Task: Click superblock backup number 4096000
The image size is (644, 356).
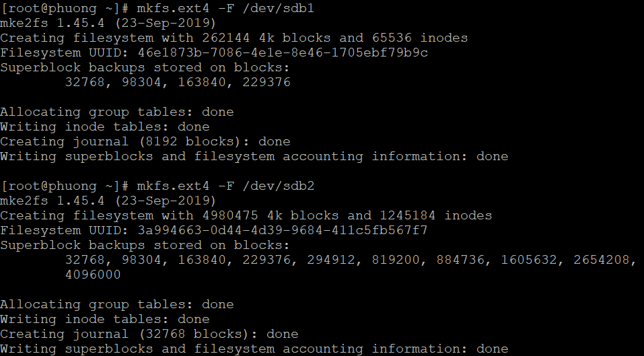Action: pyautogui.click(x=93, y=275)
